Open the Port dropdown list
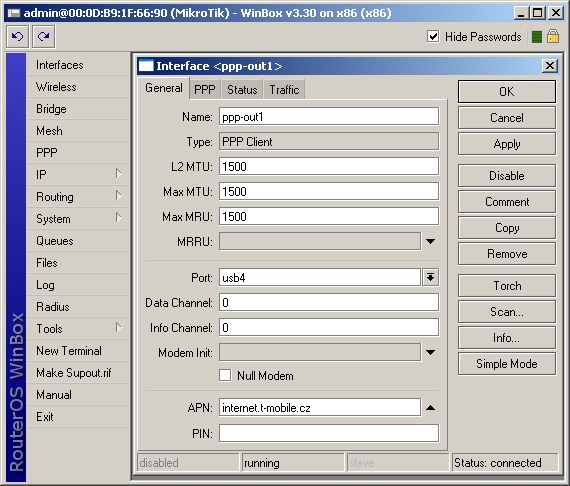This screenshot has height=486, width=570. click(x=430, y=278)
